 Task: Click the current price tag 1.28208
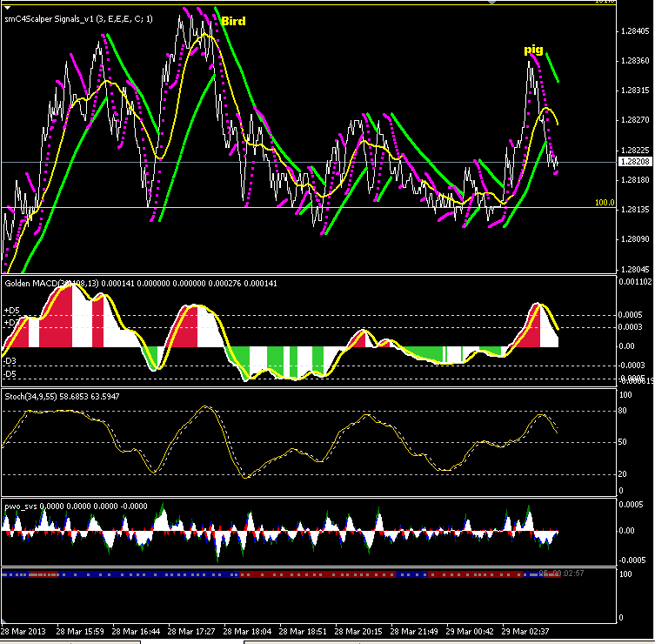634,162
